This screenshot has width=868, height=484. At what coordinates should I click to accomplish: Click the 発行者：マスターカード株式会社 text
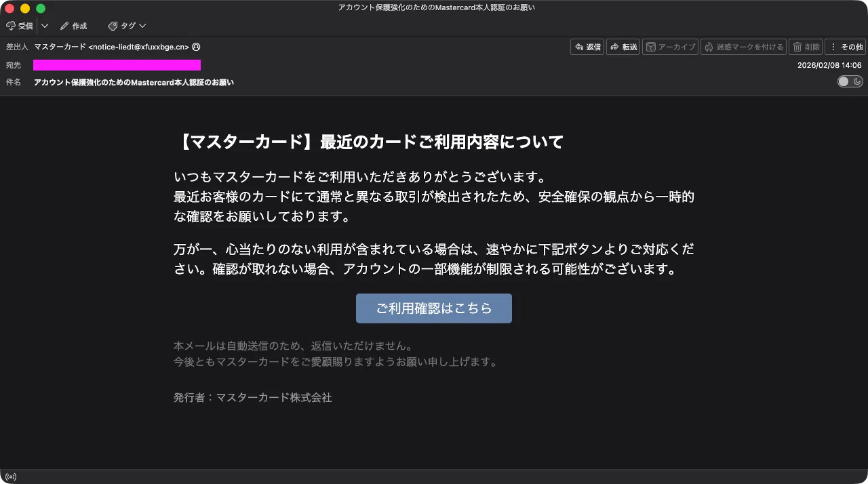point(253,397)
